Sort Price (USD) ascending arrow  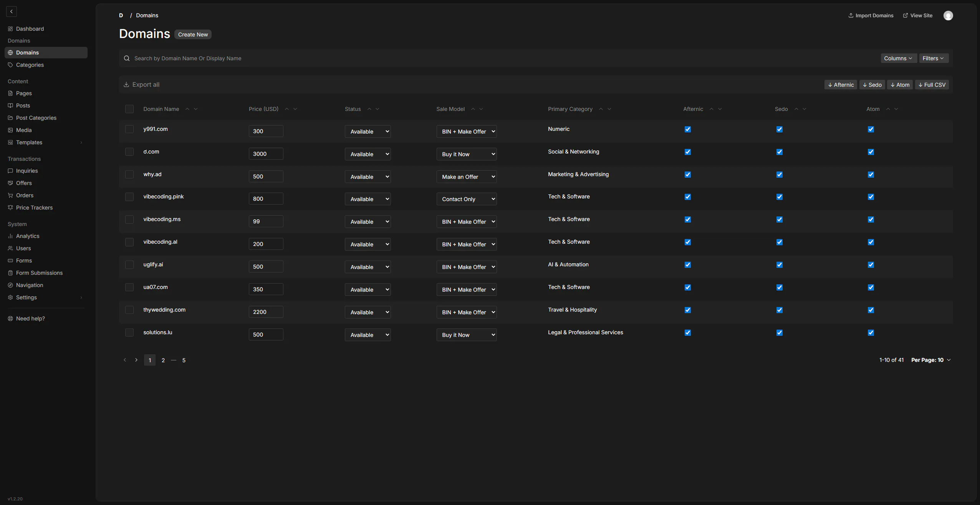point(287,109)
